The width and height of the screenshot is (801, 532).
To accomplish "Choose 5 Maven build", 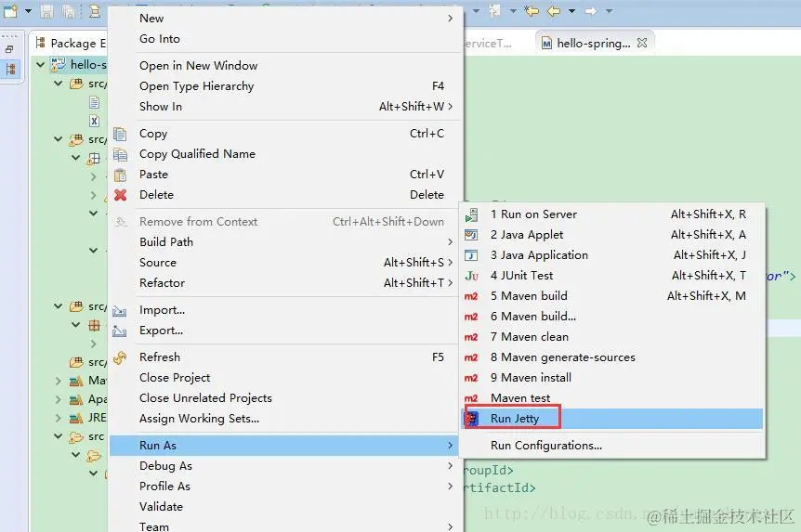I will [x=612, y=296].
